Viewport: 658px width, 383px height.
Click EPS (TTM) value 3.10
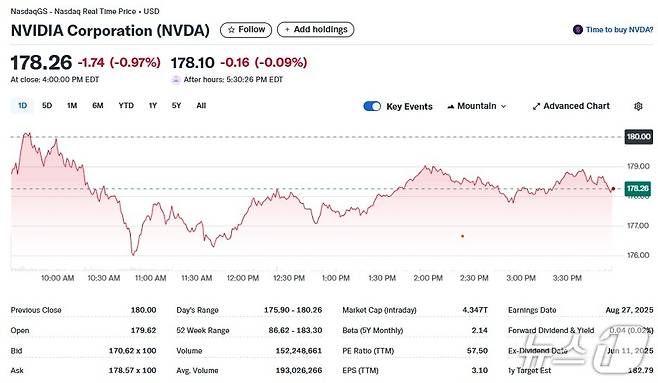click(480, 370)
